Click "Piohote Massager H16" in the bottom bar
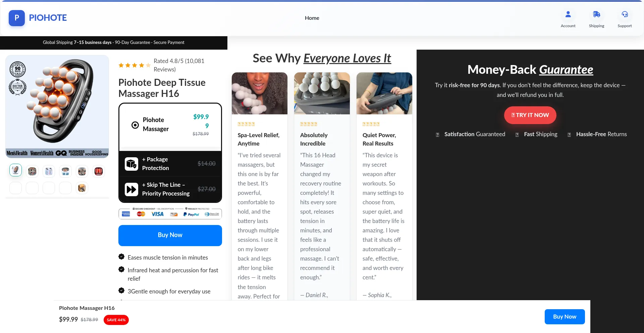This screenshot has width=644, height=333. [x=87, y=308]
